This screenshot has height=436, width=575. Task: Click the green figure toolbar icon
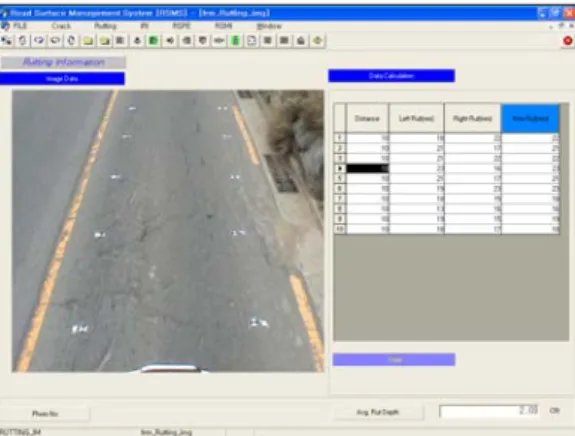(x=235, y=40)
